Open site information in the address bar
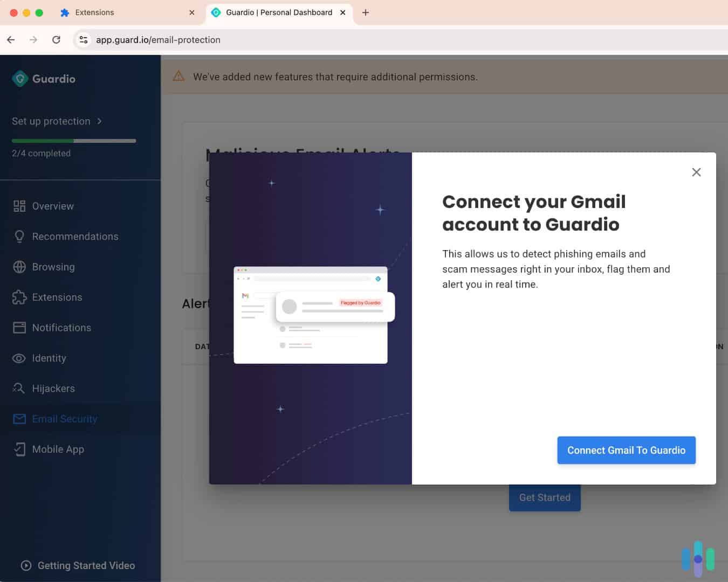The width and height of the screenshot is (728, 582). (83, 39)
